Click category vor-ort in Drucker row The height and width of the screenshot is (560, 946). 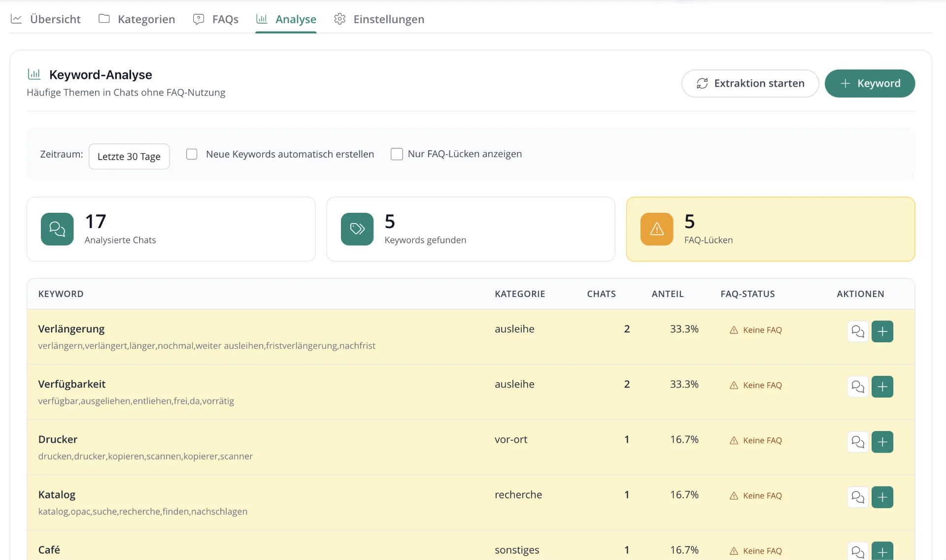coord(511,439)
